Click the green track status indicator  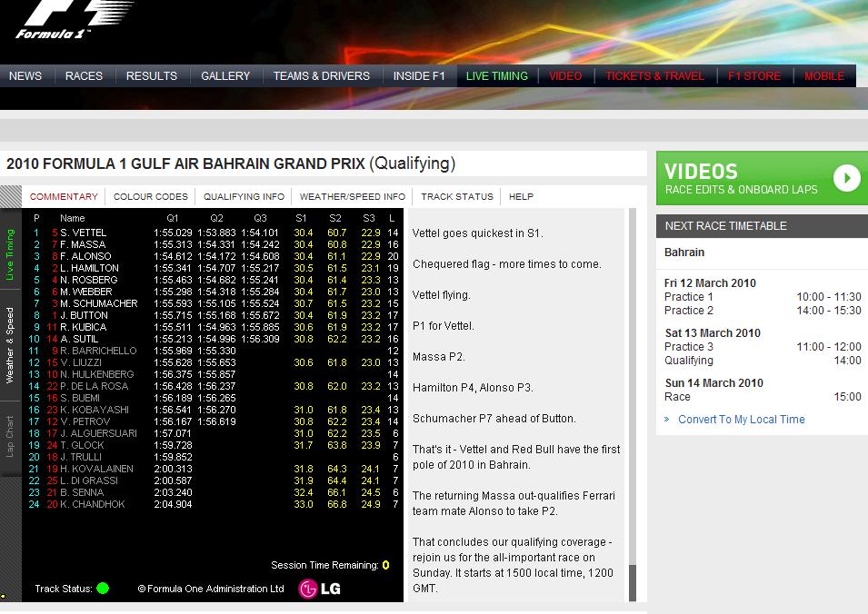103,589
